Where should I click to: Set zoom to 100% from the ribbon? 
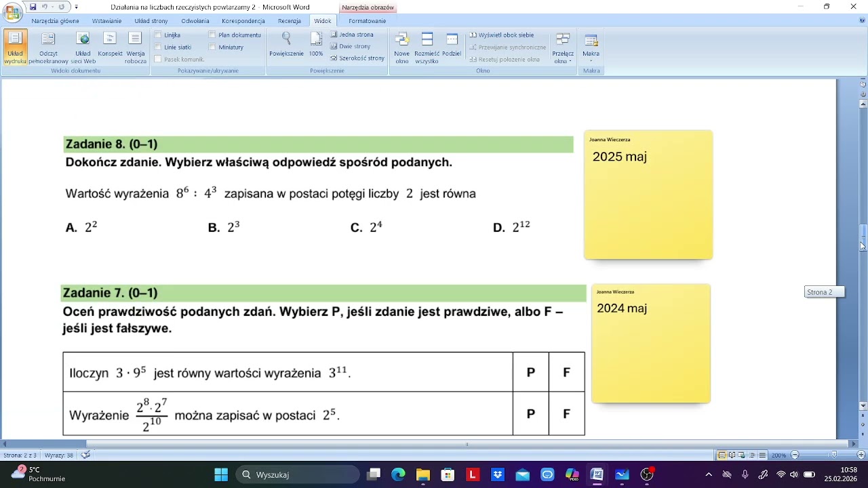click(x=316, y=44)
